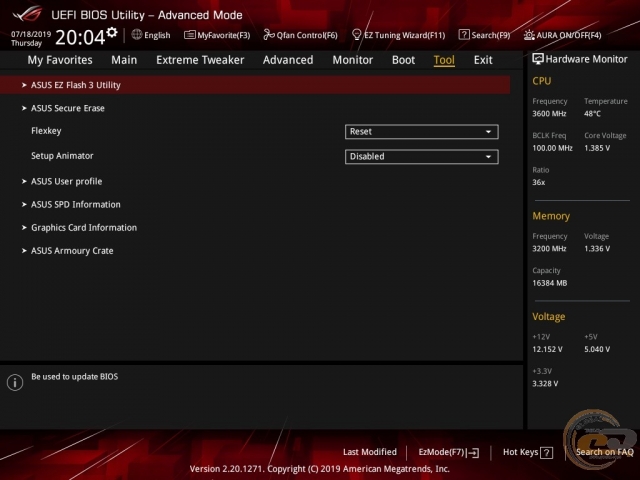Click the Search question mark icon
This screenshot has height=480, width=640.
[x=464, y=35]
